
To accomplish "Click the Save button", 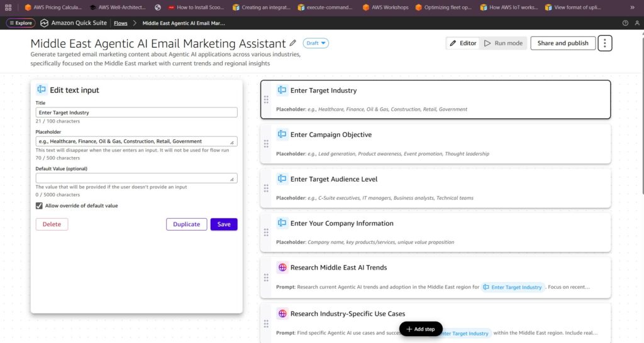I will 224,224.
